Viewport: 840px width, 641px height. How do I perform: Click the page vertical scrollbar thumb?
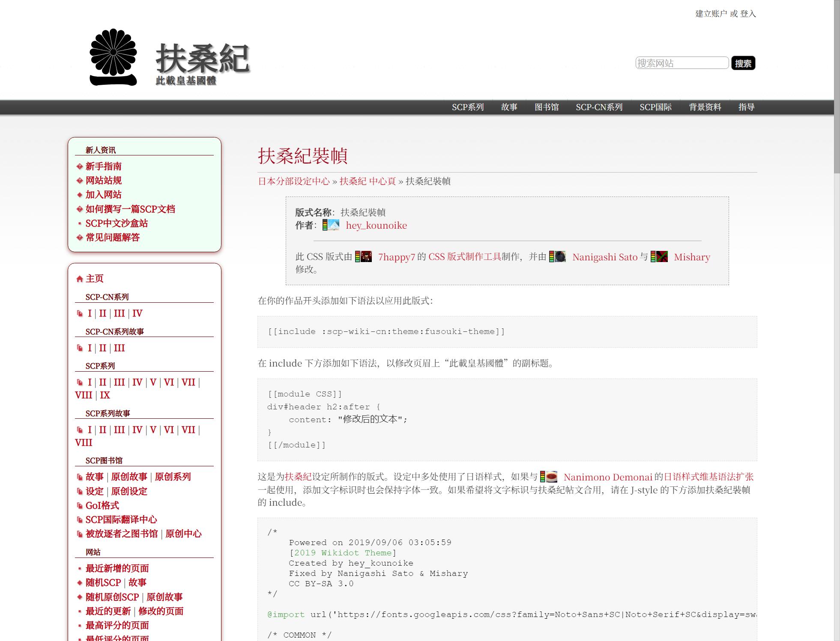tap(837, 86)
